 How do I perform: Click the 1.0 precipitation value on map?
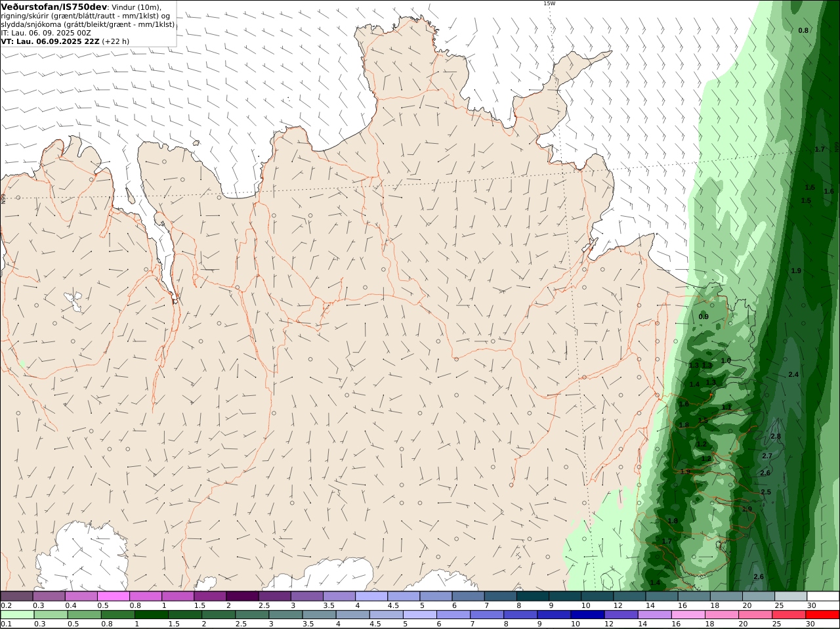click(726, 360)
